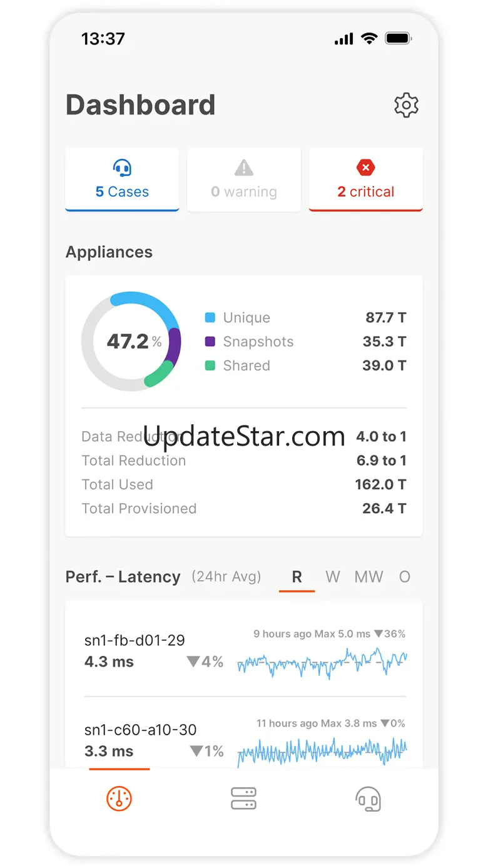Viewport: 488px width, 868px height.
Task: Click the 87.7 T Unique value
Action: point(386,318)
